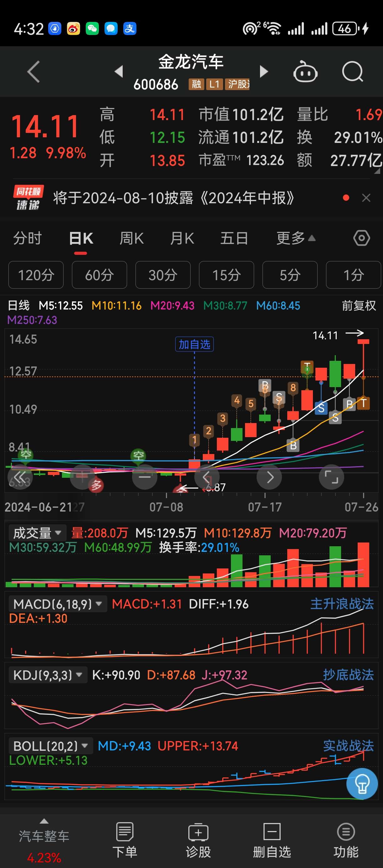Tap 加自选 label on chart
Image resolution: width=383 pixels, height=868 pixels.
click(195, 344)
